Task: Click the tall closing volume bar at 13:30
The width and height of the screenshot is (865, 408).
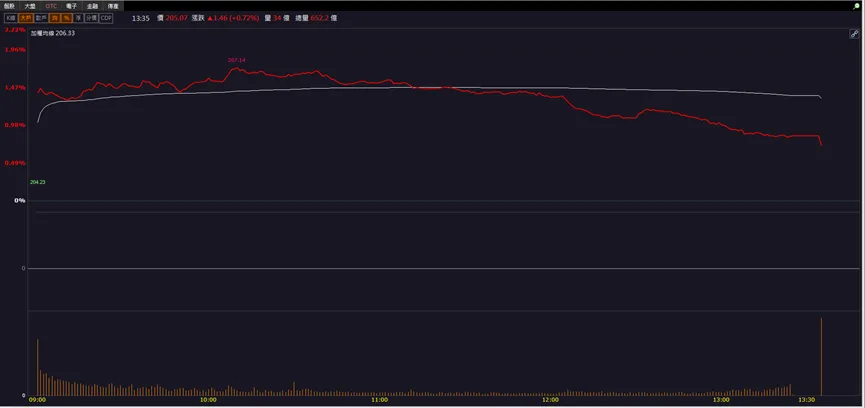Action: pyautogui.click(x=821, y=357)
